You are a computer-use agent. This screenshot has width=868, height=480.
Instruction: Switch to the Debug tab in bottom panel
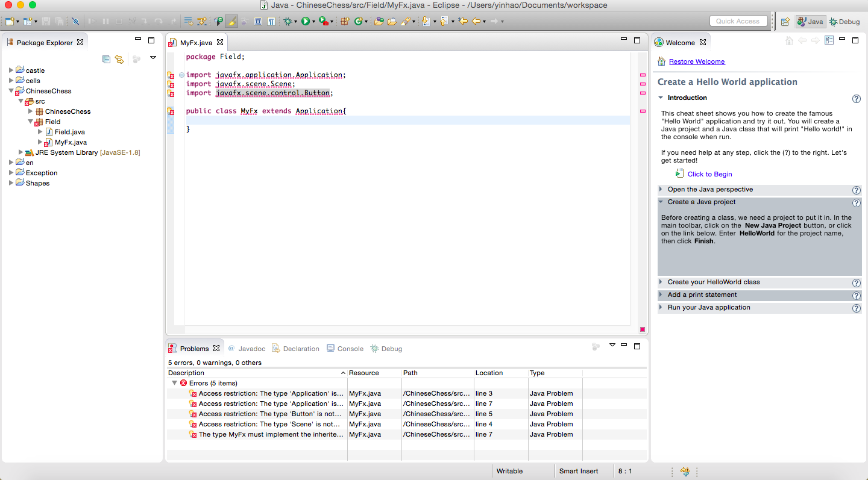coord(386,349)
